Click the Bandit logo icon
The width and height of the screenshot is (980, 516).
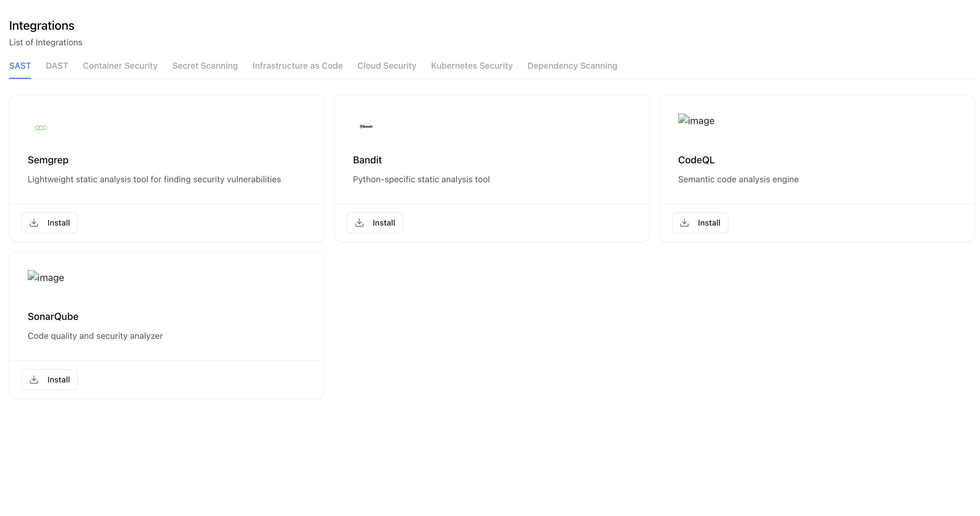[366, 126]
